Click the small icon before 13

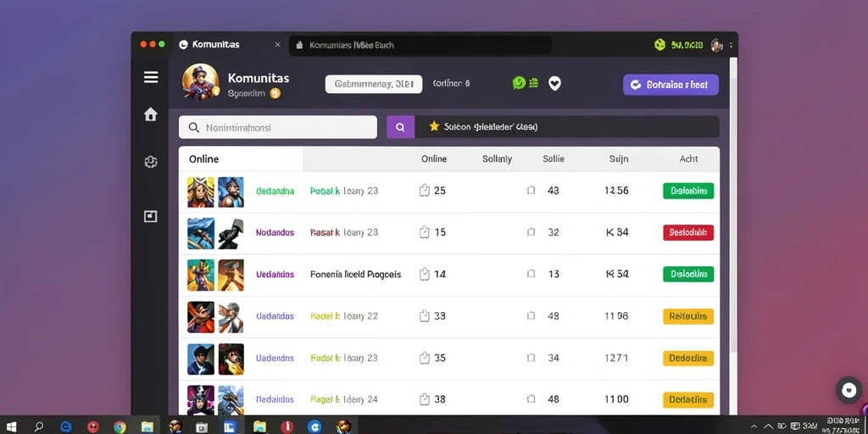point(531,274)
